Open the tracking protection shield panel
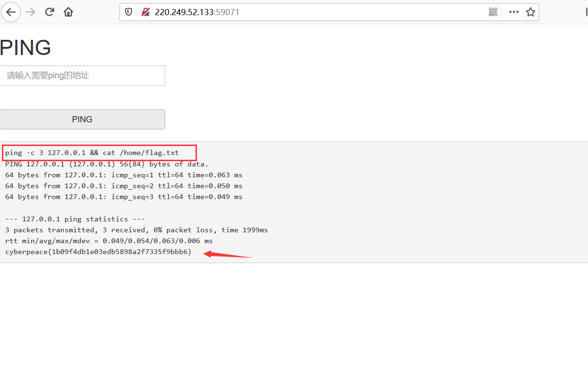The width and height of the screenshot is (588, 374). [129, 12]
